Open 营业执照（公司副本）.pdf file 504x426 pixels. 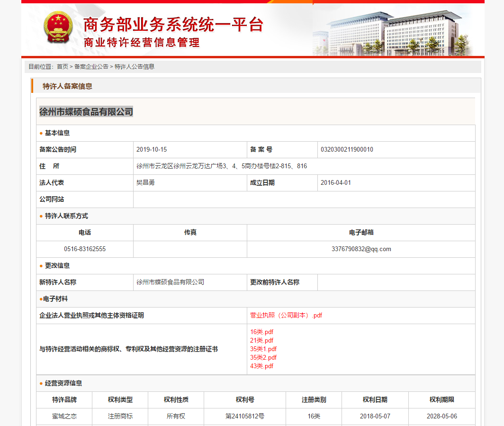286,316
